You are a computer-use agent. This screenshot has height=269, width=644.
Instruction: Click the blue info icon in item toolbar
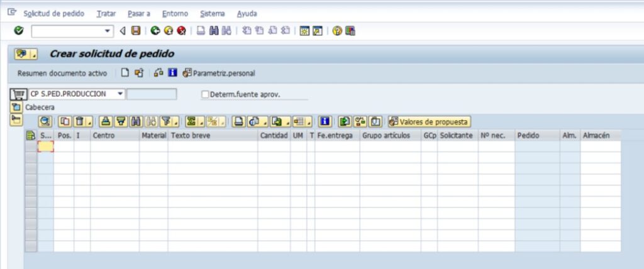tap(325, 121)
